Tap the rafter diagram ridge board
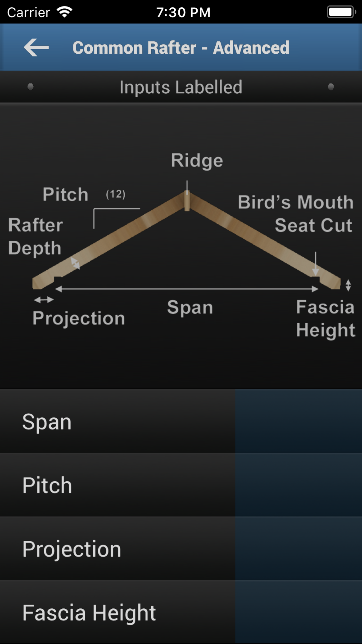Image resolution: width=362 pixels, height=644 pixels. 187,201
